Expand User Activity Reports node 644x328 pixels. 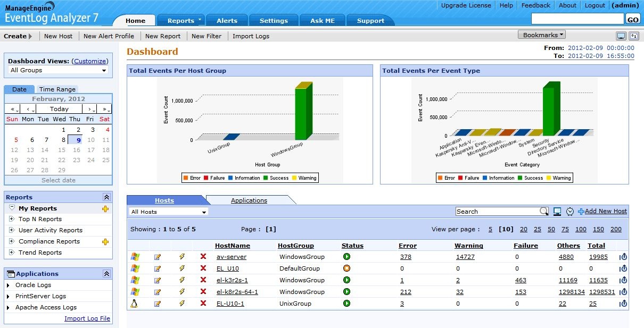(x=12, y=230)
